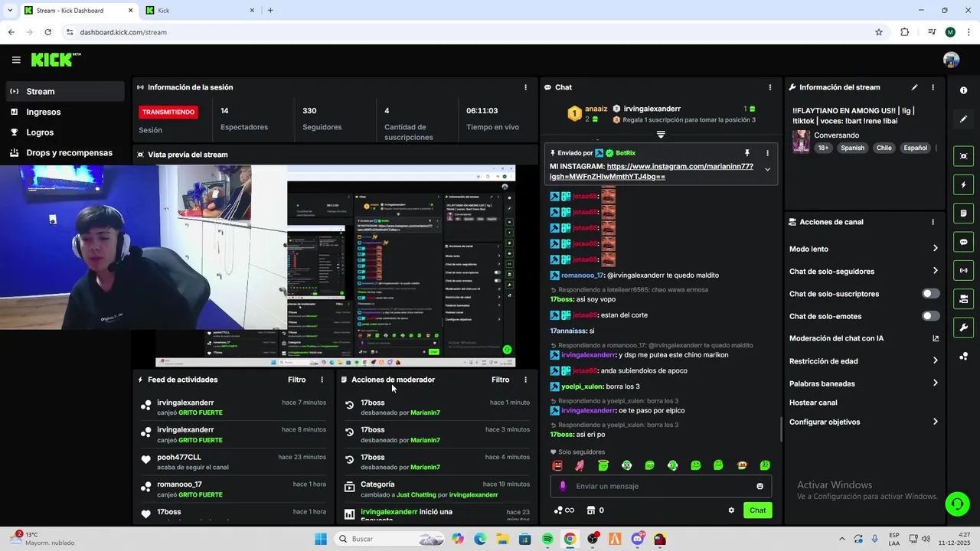Screen dimensions: 980x551
Task: Open the Acciones de canal options menu
Action: tap(933, 222)
